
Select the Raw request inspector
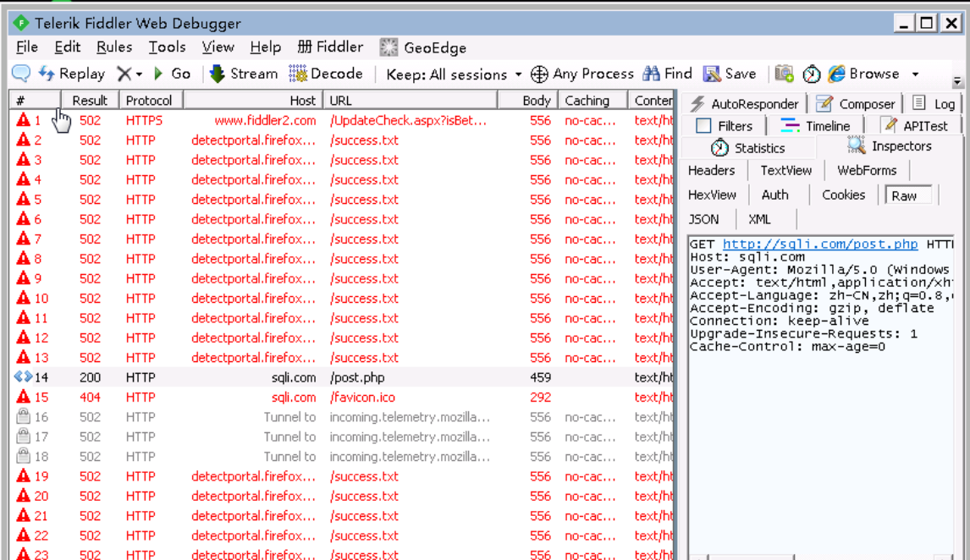click(908, 195)
